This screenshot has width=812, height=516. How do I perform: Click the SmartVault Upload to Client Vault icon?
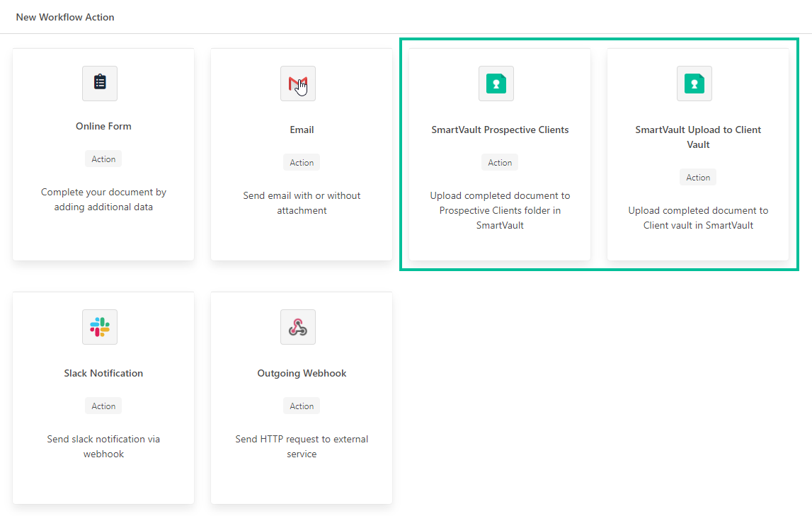coord(694,83)
